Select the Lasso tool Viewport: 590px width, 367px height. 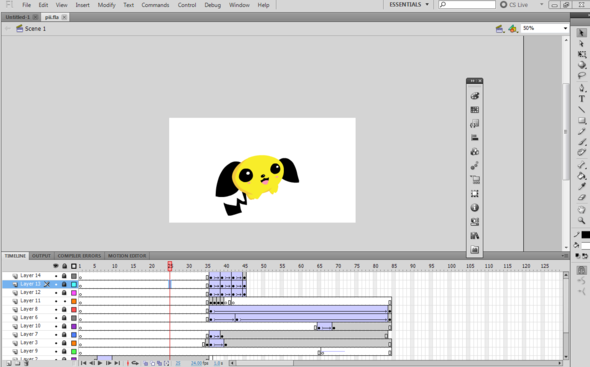click(581, 76)
